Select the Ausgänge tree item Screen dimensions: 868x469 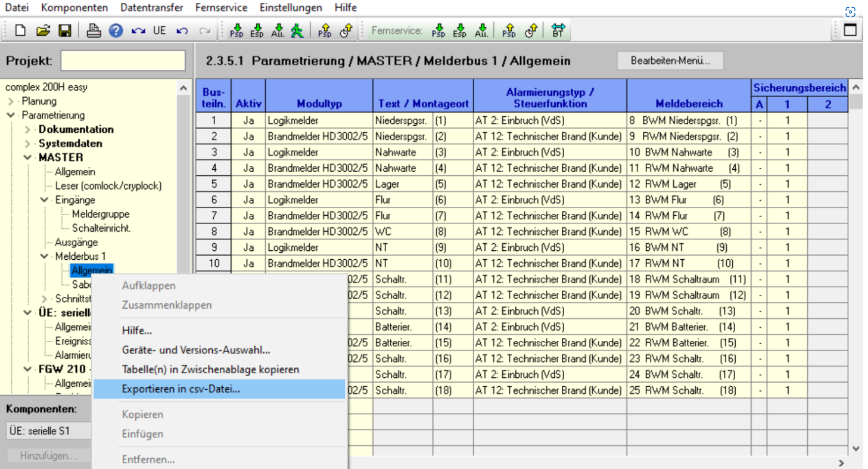(76, 243)
